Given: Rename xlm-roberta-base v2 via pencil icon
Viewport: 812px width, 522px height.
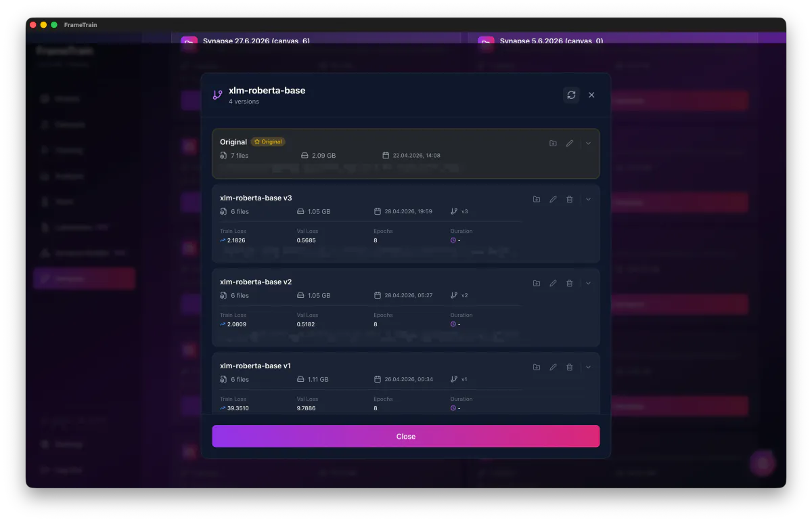Looking at the screenshot, I should click(x=553, y=283).
